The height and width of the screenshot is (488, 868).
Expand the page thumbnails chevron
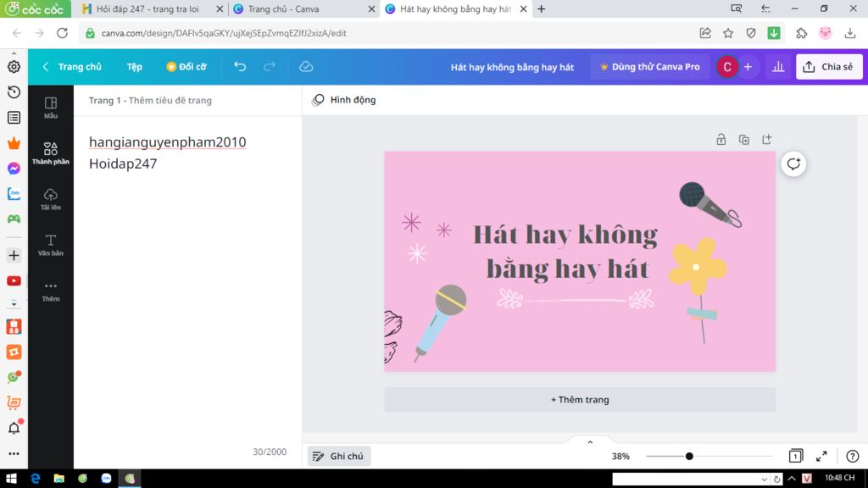pyautogui.click(x=590, y=442)
